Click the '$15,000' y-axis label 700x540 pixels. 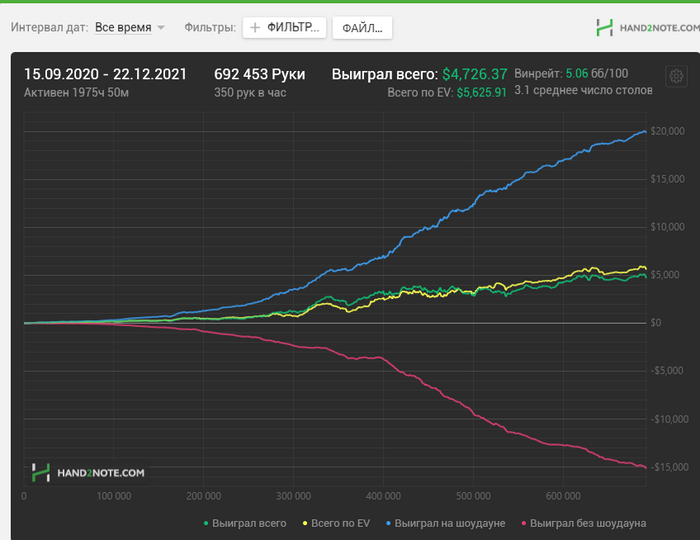point(667,179)
